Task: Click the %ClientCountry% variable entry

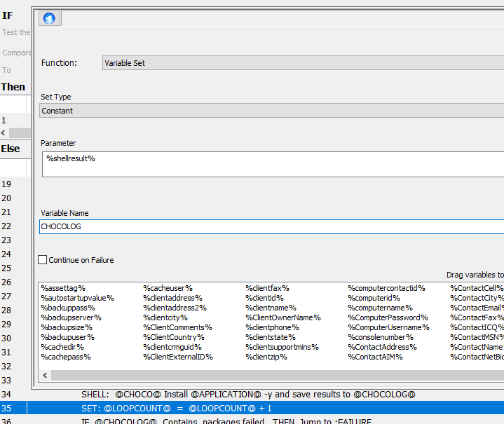Action: pyautogui.click(x=174, y=337)
